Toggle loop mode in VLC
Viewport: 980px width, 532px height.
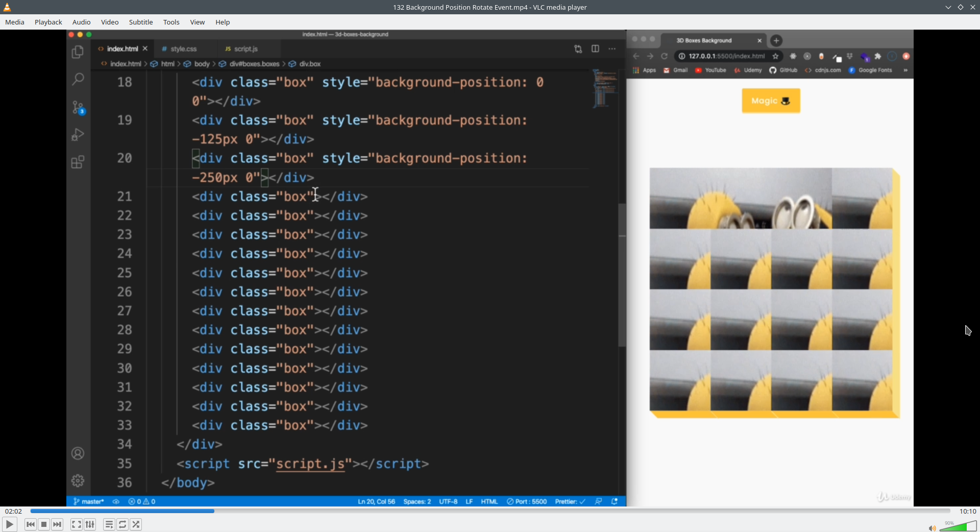[x=122, y=524]
